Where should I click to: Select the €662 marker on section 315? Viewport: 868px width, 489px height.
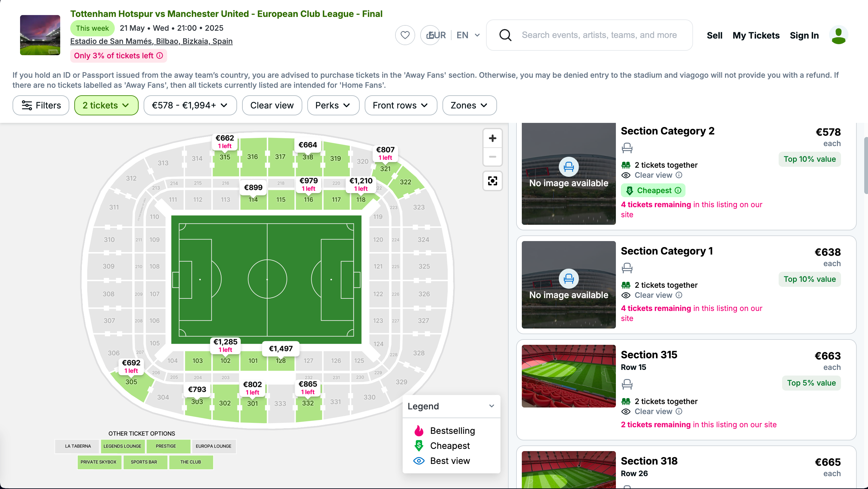[225, 141]
